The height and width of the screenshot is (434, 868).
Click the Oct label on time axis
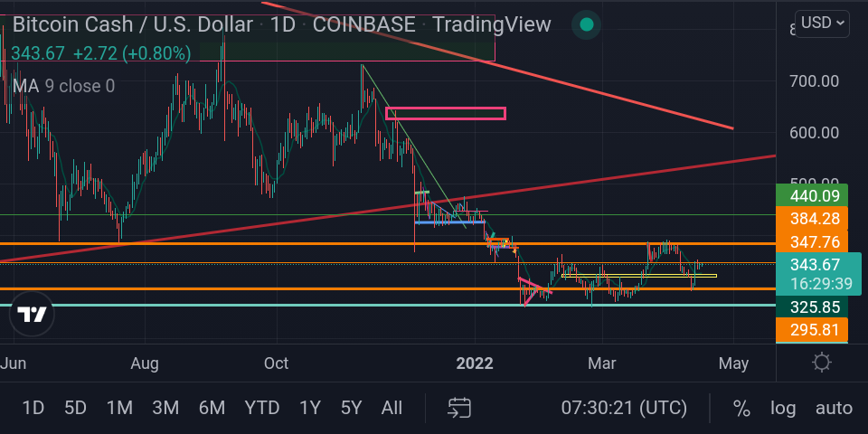[276, 363]
